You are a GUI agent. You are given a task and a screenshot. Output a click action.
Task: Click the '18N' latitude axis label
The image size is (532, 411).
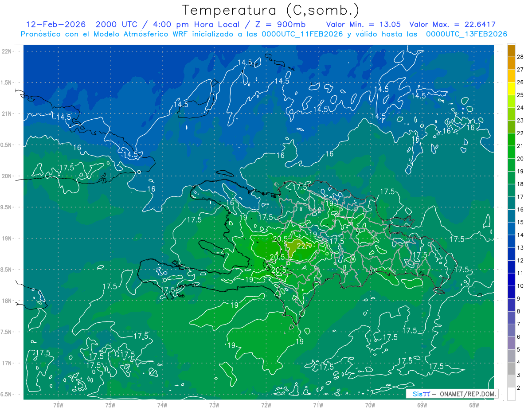coord(7,301)
